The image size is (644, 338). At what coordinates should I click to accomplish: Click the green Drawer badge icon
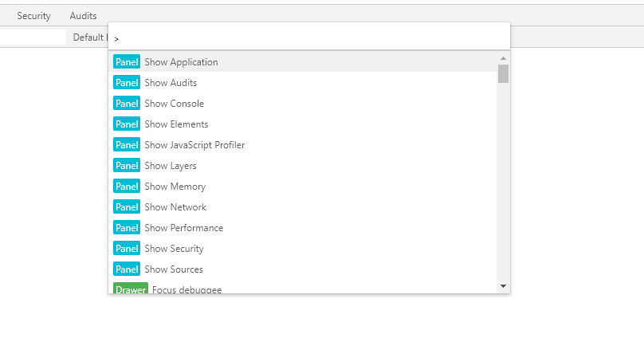(x=131, y=289)
